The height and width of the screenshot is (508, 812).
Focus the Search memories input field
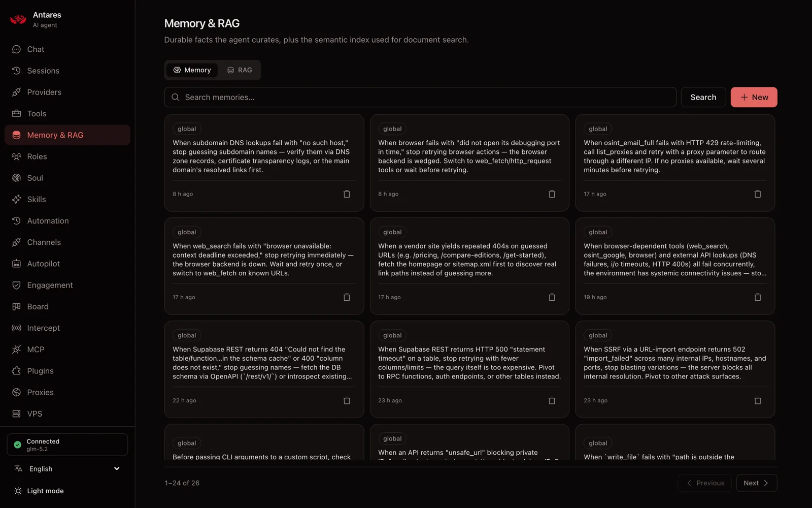point(420,97)
